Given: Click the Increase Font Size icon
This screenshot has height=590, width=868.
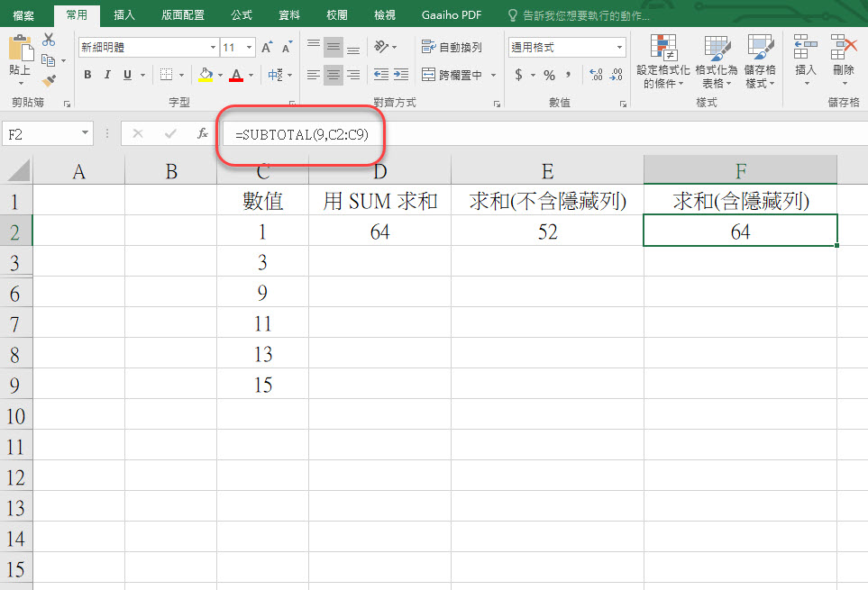Looking at the screenshot, I should click(x=267, y=48).
